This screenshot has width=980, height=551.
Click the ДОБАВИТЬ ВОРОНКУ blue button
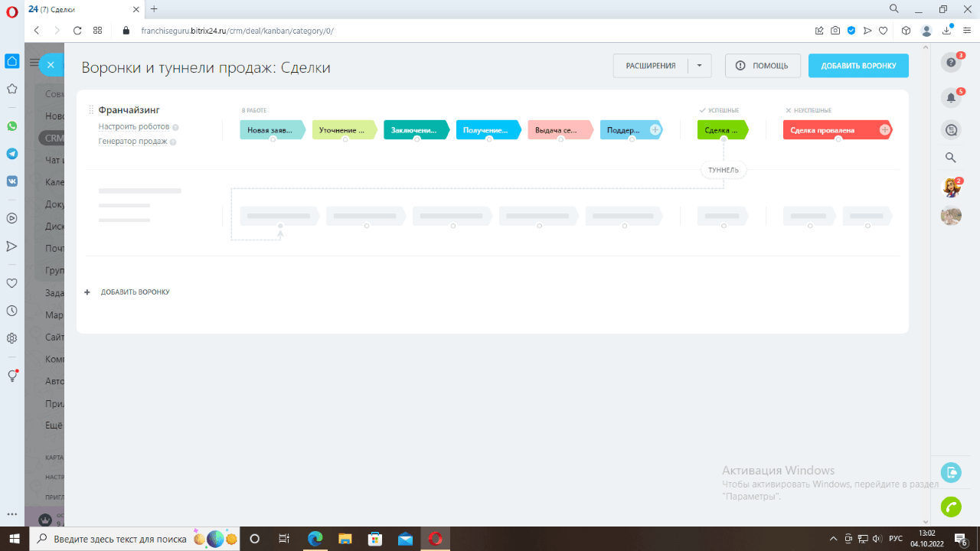point(858,66)
